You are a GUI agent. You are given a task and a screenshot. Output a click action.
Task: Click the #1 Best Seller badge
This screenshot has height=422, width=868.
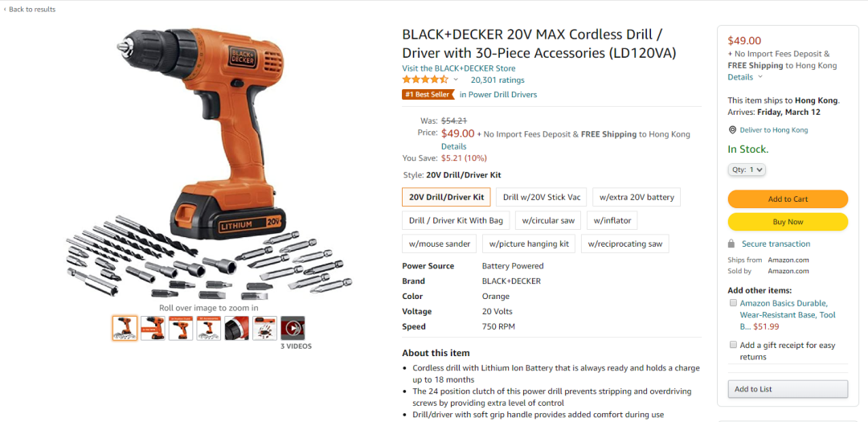click(x=428, y=95)
